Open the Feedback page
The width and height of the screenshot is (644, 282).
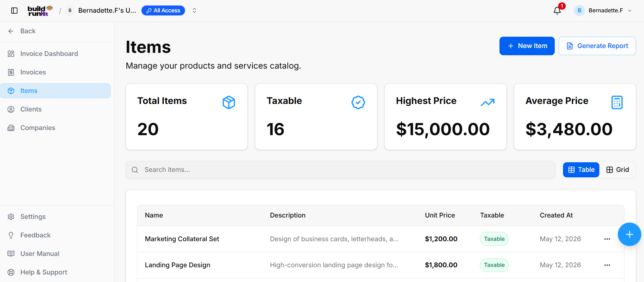tap(55, 235)
